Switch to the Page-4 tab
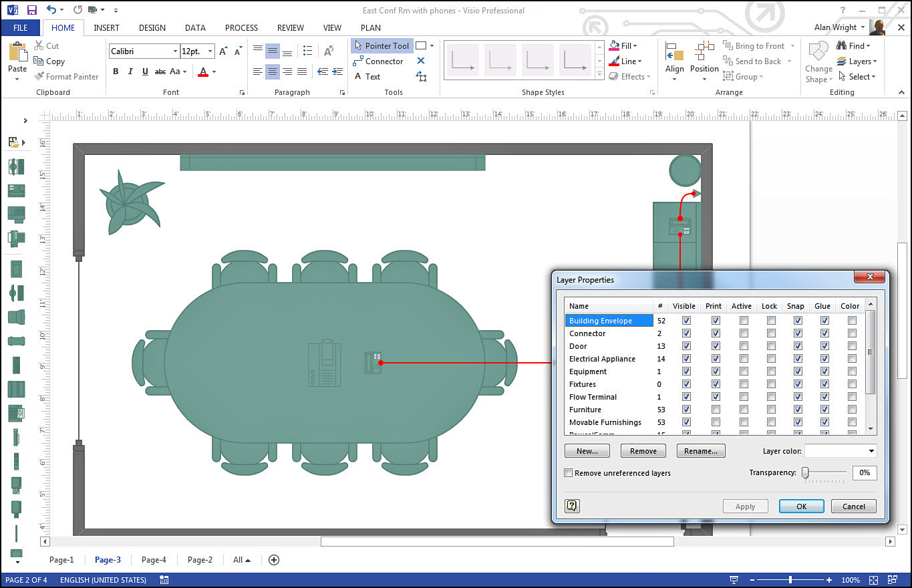Viewport: 912px width, 588px height. 154,560
